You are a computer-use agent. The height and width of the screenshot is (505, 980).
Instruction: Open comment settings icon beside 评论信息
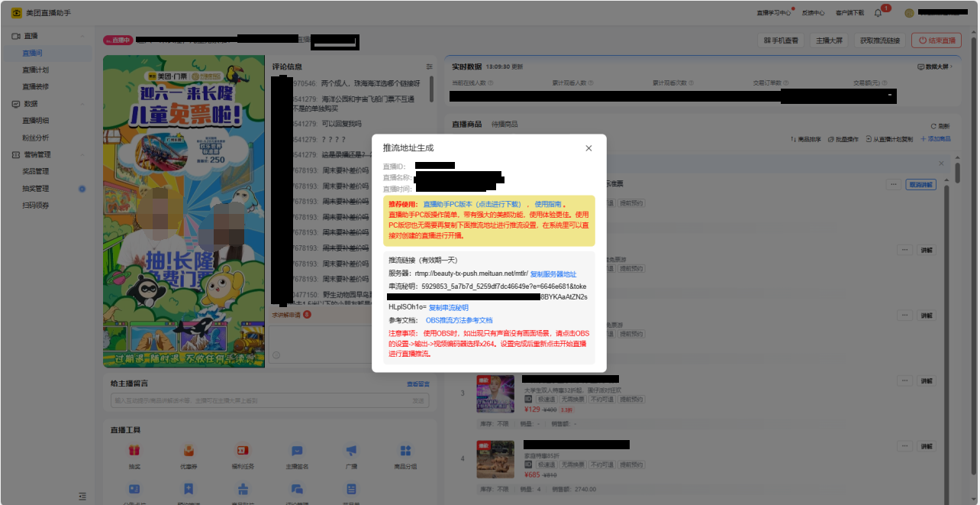click(x=429, y=67)
